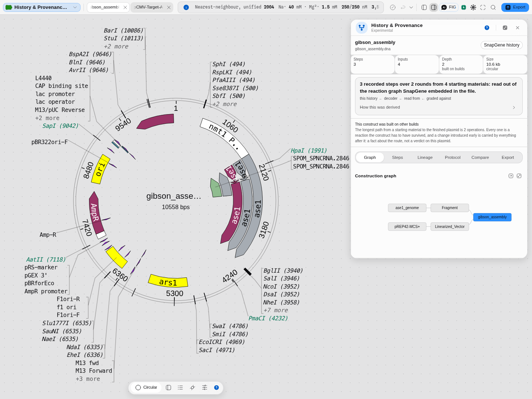Select the ase1_genome graph node

click(x=407, y=208)
